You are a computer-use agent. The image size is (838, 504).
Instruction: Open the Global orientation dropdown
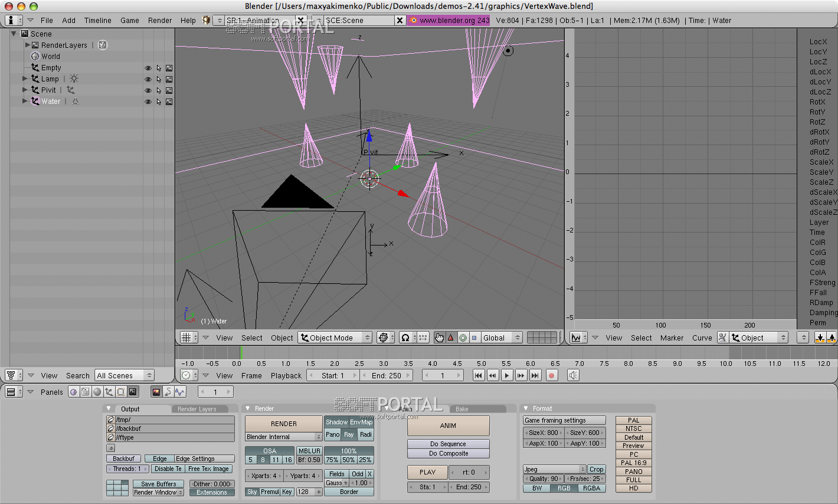click(x=502, y=338)
